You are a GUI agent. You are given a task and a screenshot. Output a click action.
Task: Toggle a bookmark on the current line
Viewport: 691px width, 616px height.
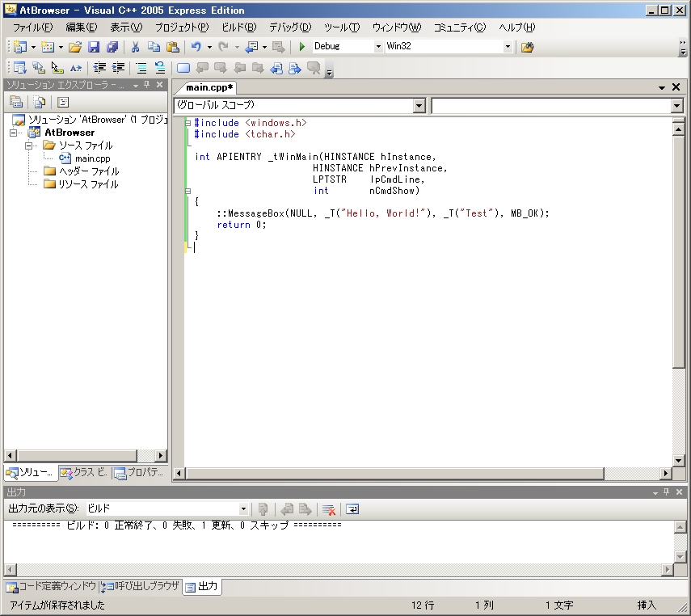click(183, 67)
